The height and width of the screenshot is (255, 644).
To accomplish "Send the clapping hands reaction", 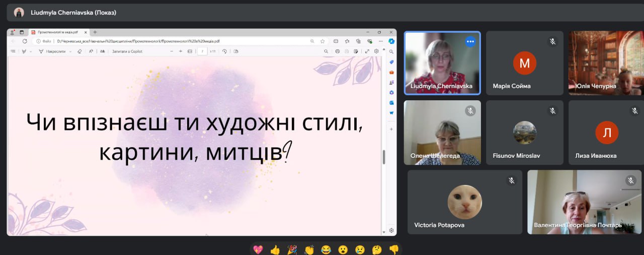I will [309, 249].
